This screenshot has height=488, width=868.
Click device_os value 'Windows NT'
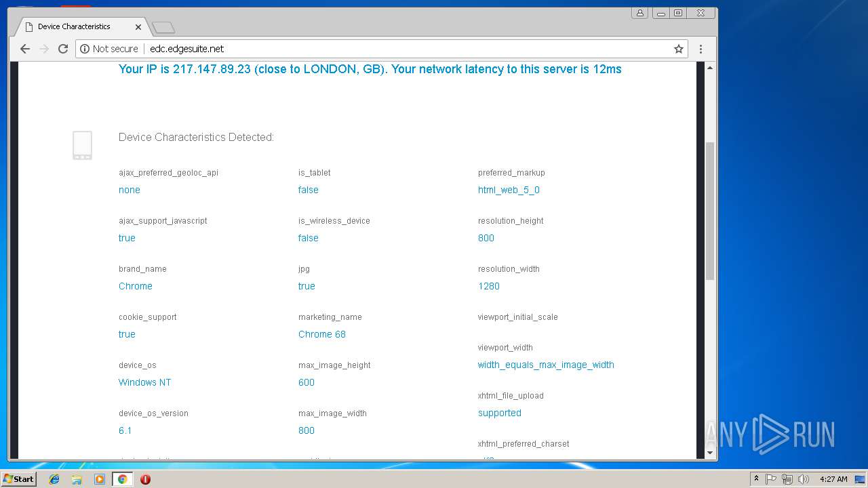coord(145,382)
